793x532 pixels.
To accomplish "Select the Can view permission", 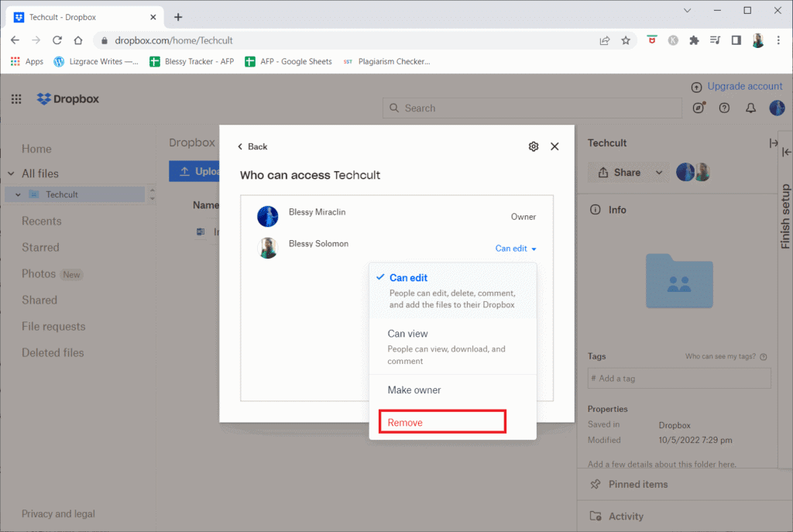I will click(x=408, y=333).
